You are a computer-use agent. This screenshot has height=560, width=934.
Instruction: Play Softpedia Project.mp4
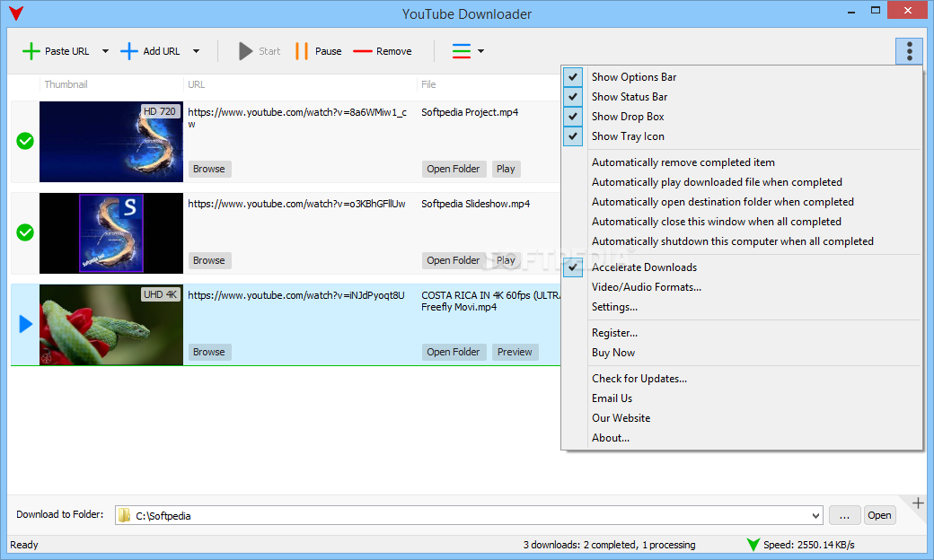506,169
